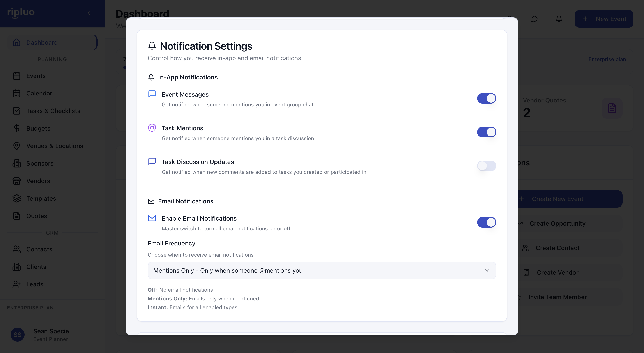
Task: Click the In-App Notifications bell icon
Action: click(151, 77)
